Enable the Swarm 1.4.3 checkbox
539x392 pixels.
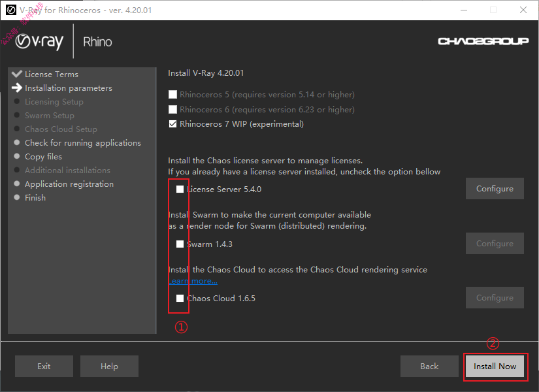[180, 244]
